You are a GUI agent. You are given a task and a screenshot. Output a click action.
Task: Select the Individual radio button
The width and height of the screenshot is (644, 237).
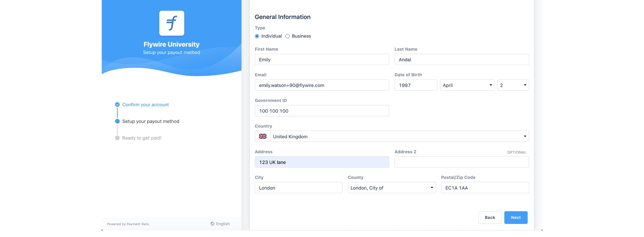pos(257,36)
